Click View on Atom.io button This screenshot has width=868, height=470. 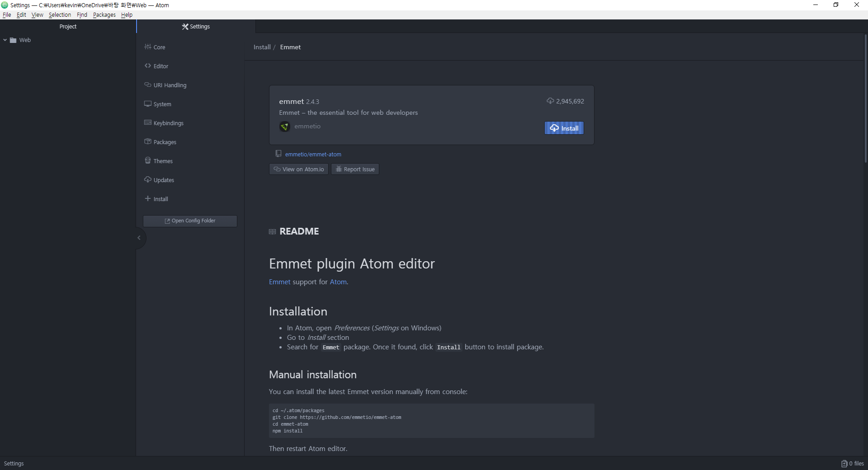coord(299,169)
